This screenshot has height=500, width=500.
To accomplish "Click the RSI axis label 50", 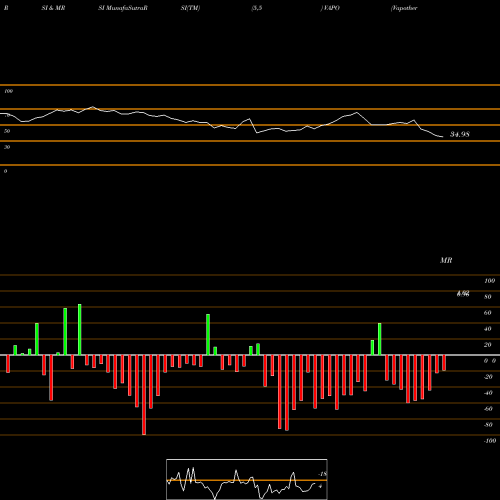I will pos(7,131).
